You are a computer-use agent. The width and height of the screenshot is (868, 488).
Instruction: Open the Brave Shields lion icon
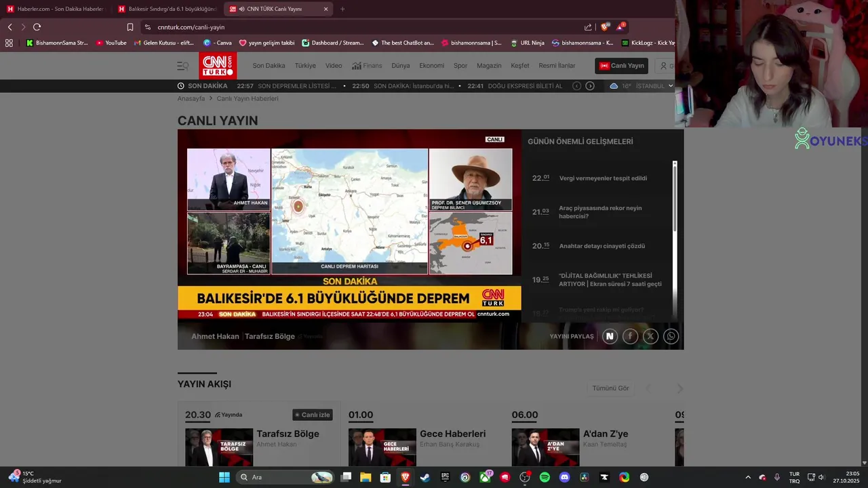pyautogui.click(x=605, y=27)
